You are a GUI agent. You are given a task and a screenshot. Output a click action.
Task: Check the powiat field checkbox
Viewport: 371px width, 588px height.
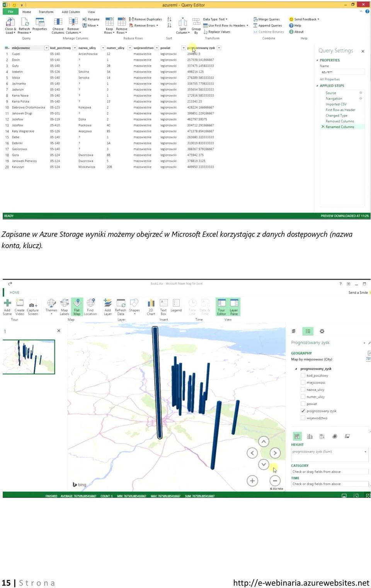click(x=303, y=403)
